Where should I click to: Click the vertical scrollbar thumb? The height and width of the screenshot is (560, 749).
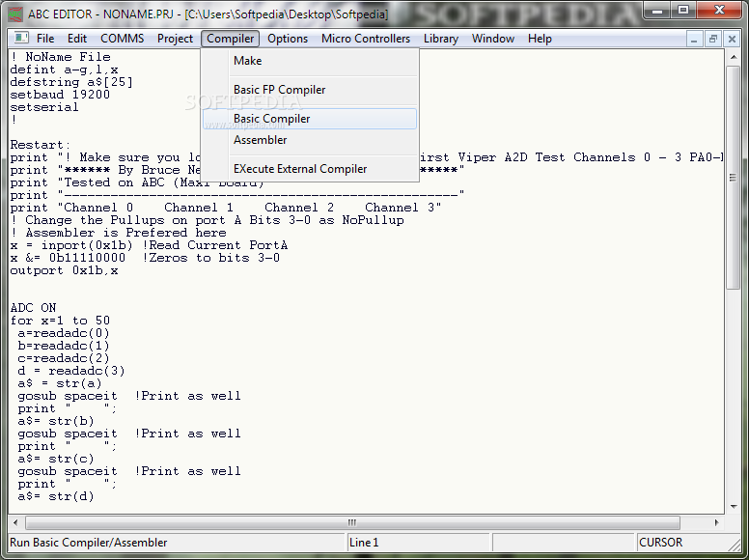click(734, 177)
